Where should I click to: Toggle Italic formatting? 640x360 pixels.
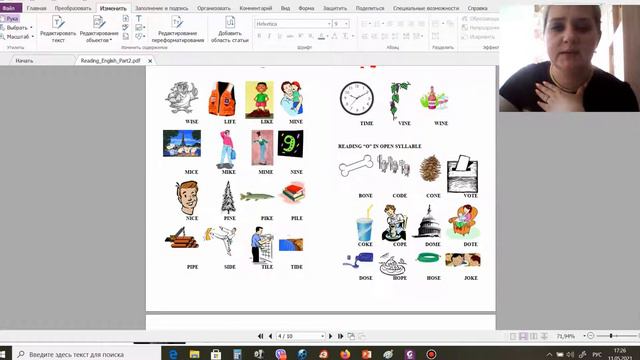click(x=269, y=36)
